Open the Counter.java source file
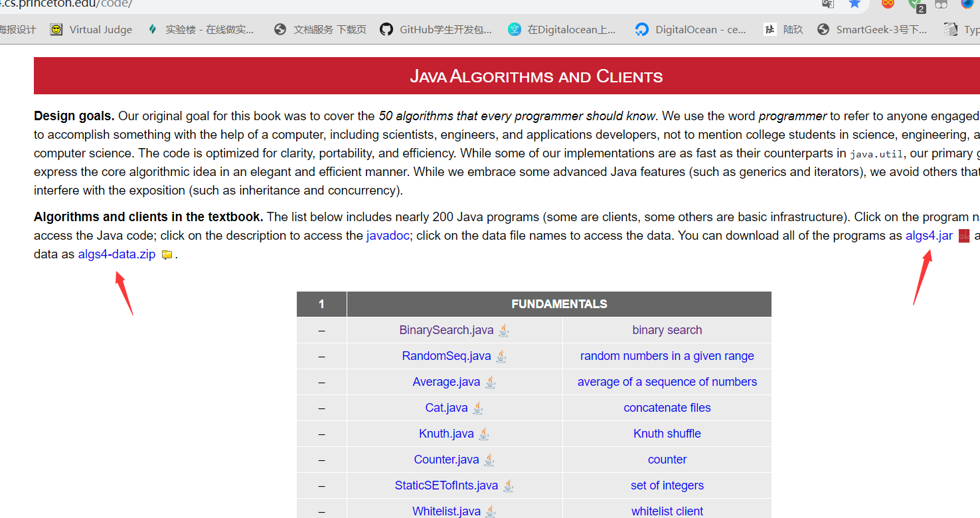The image size is (980, 518). pyautogui.click(x=446, y=459)
